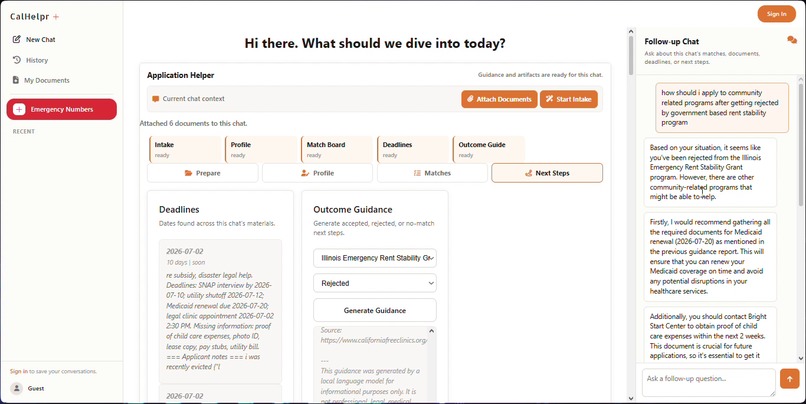
Task: Click the main page vertical scrollbar thumb
Action: tap(631, 56)
